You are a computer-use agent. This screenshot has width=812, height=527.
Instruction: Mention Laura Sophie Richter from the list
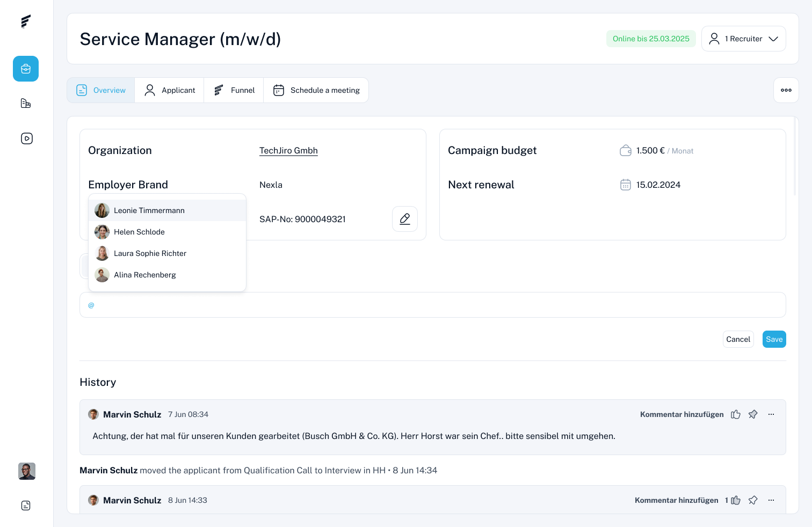pyautogui.click(x=167, y=253)
